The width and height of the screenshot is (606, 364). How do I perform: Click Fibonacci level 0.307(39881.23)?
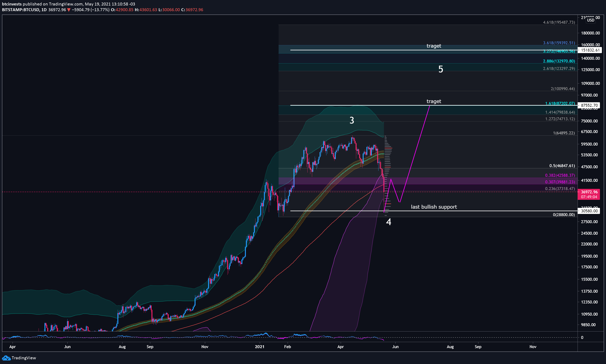[560, 182]
